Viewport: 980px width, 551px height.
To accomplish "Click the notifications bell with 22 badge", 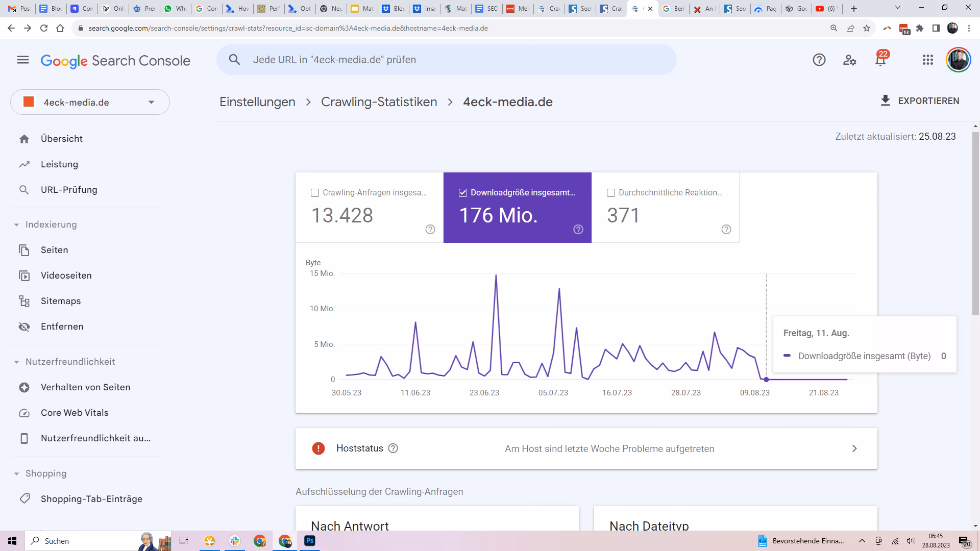I will tap(880, 60).
